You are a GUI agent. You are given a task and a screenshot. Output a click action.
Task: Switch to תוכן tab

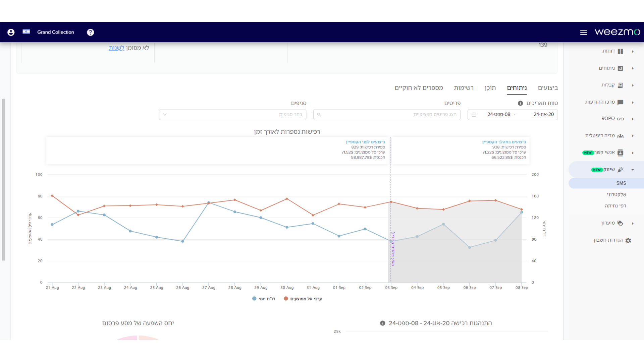pos(490,88)
